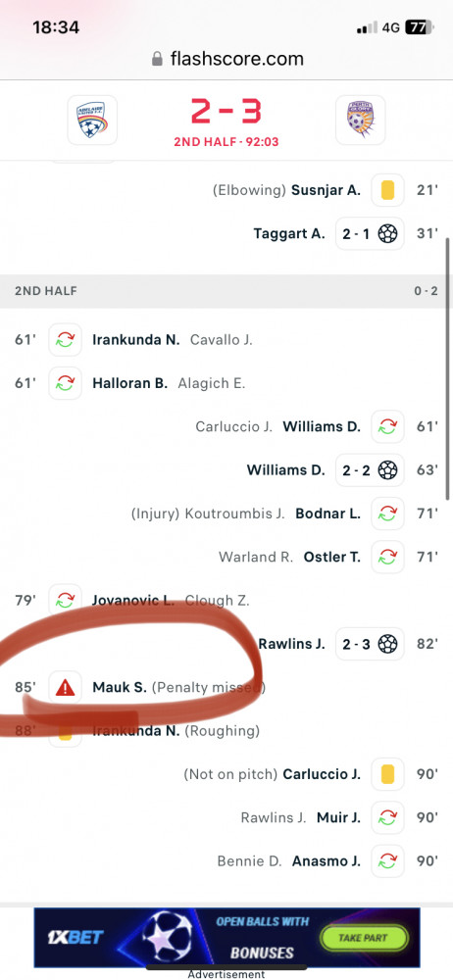
Task: Tap the substitution icon beside Ostler T.
Action: (387, 557)
